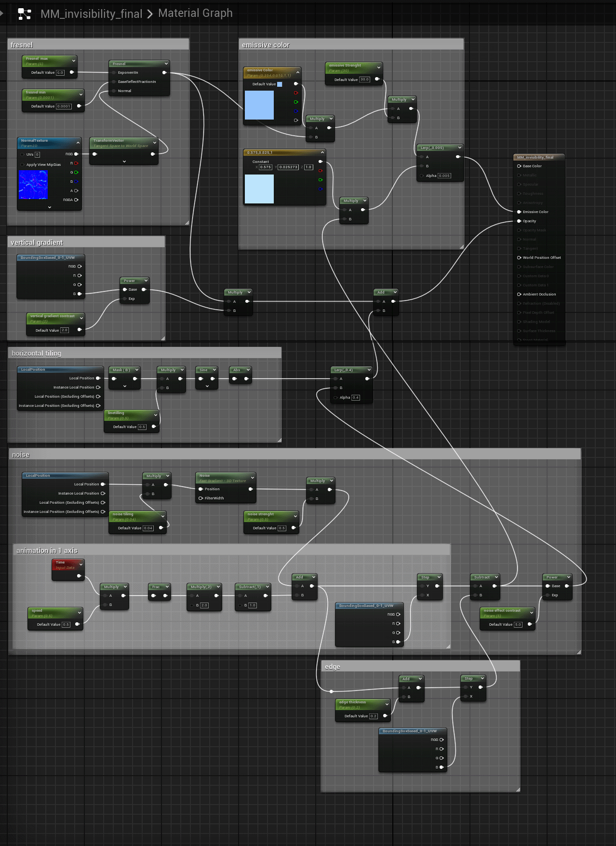Toggle the Fresnel max node chevron
Viewport: 616px width, 846px height.
point(73,61)
